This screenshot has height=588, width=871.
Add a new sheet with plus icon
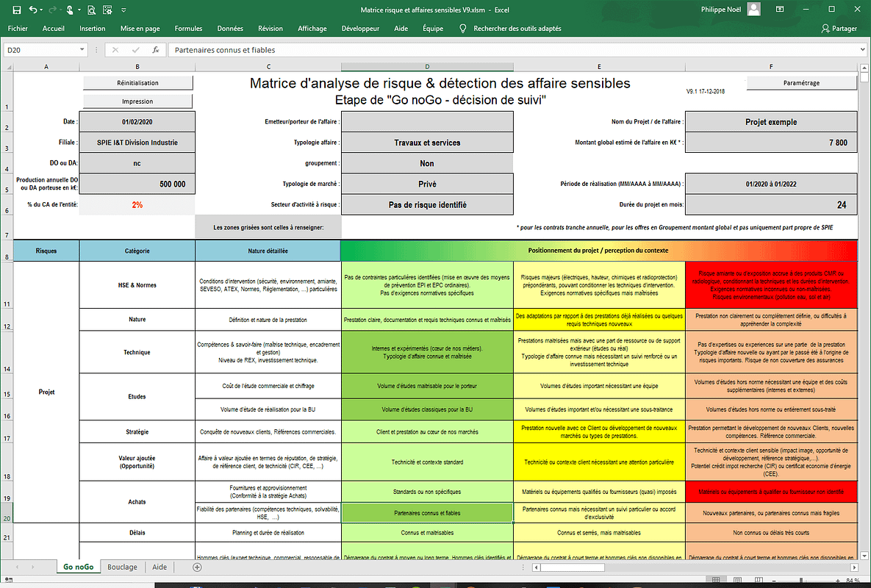click(197, 567)
